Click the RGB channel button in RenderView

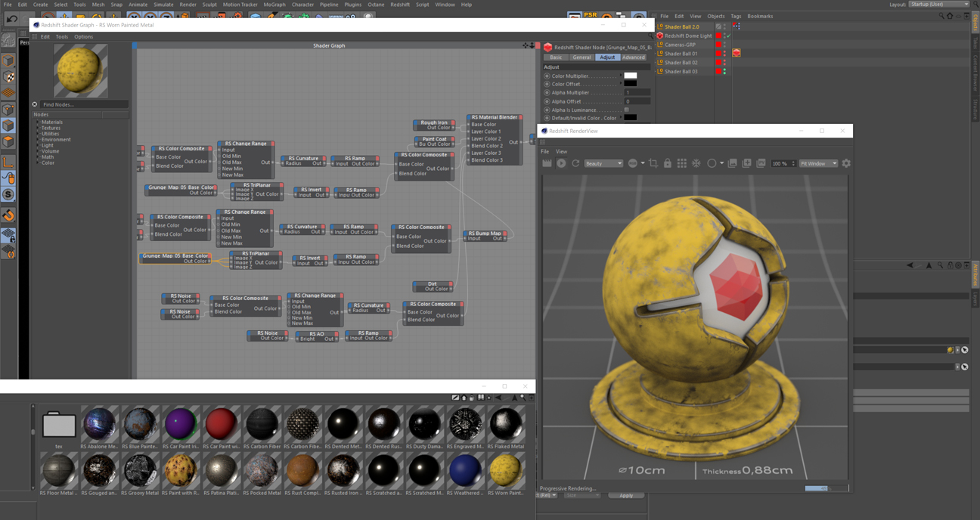[x=633, y=163]
